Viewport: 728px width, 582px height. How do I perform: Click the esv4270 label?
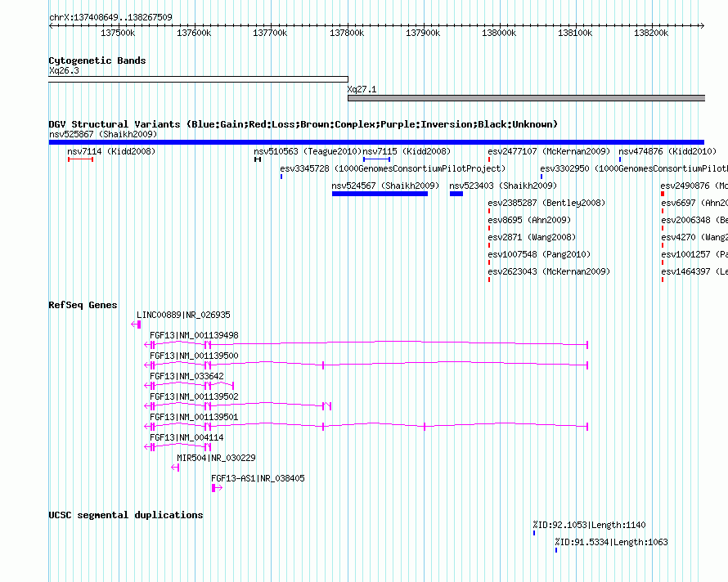click(694, 237)
